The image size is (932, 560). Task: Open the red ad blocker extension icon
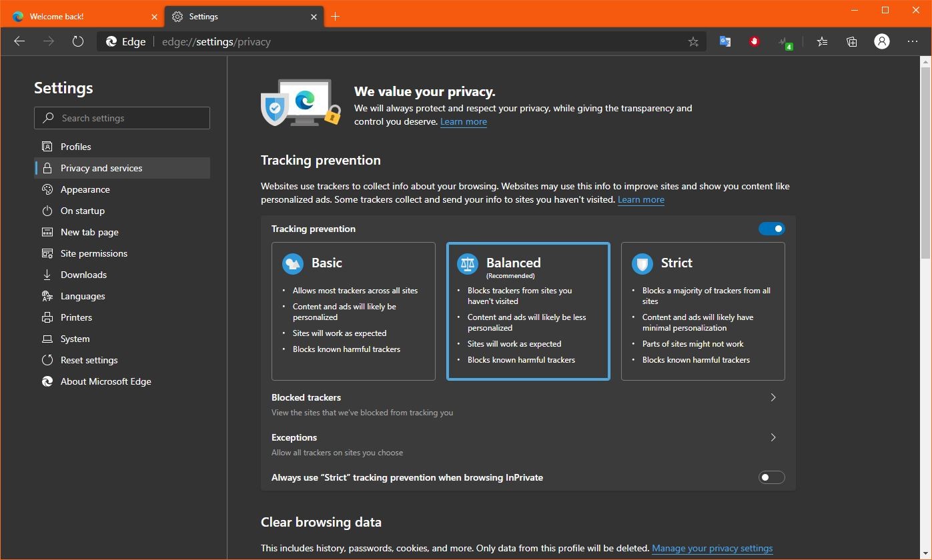(x=755, y=41)
